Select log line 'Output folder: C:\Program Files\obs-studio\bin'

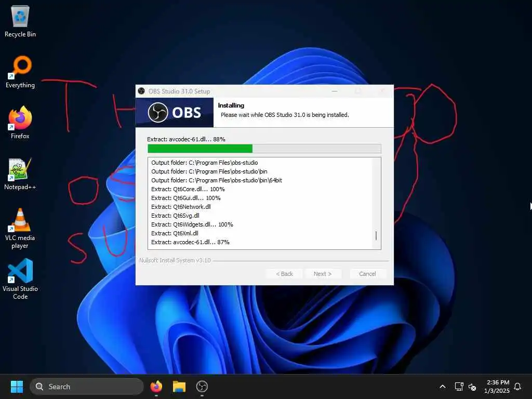209,171
